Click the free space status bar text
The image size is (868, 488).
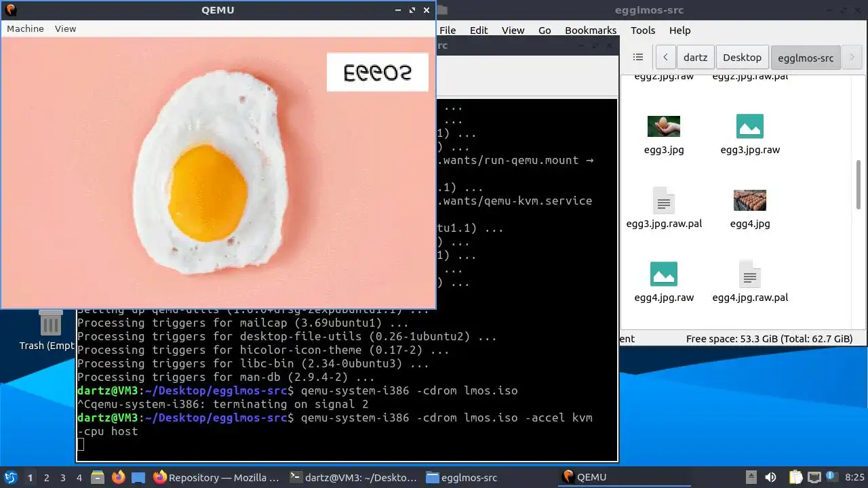(769, 339)
